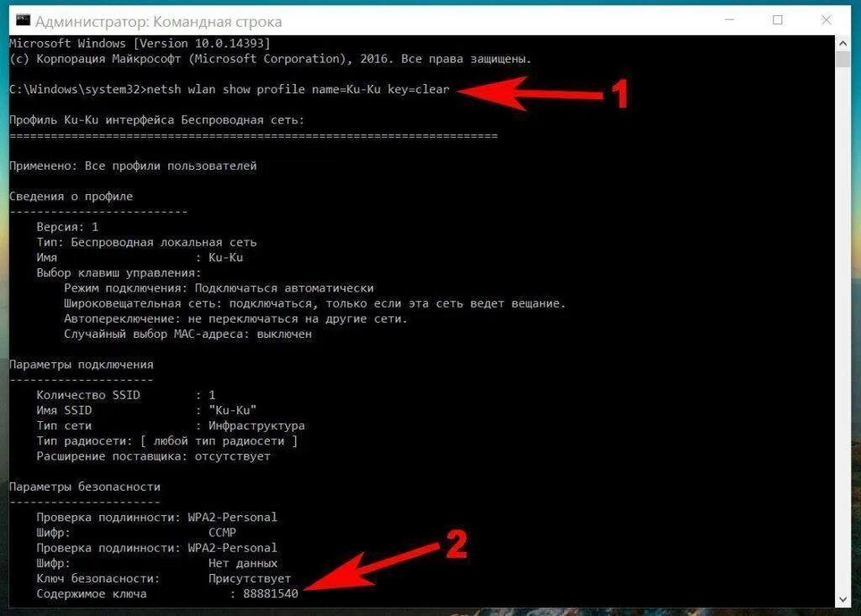Click "Случайный выбор MAC-адреса: выключен" line
The image size is (861, 616).
pyautogui.click(x=188, y=334)
